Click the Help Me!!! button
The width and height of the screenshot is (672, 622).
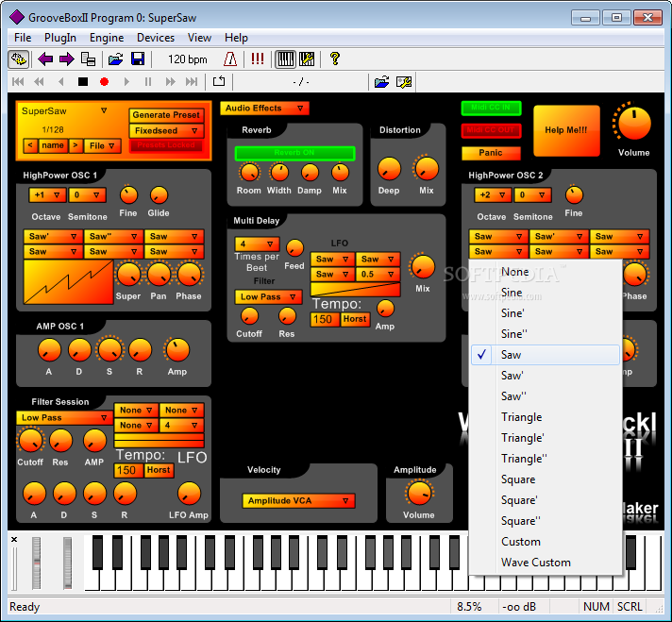pyautogui.click(x=566, y=130)
